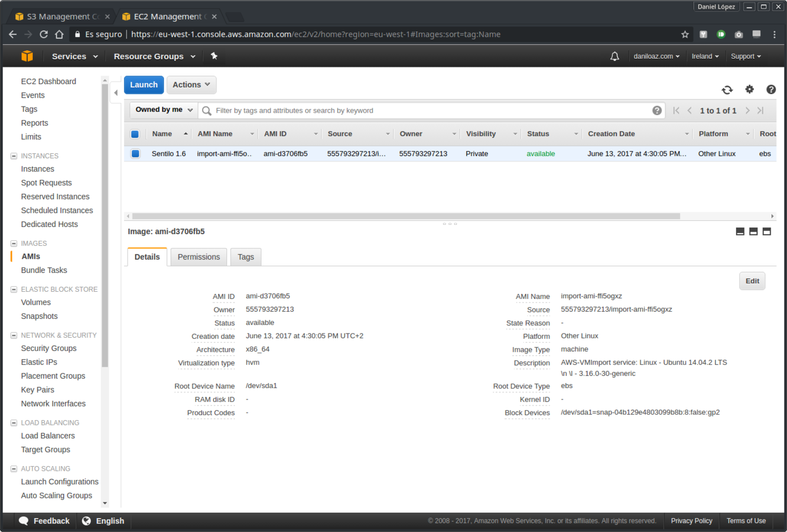Screen dimensions: 787x532
Task: Open the Support dropdown menu
Action: coord(746,56)
